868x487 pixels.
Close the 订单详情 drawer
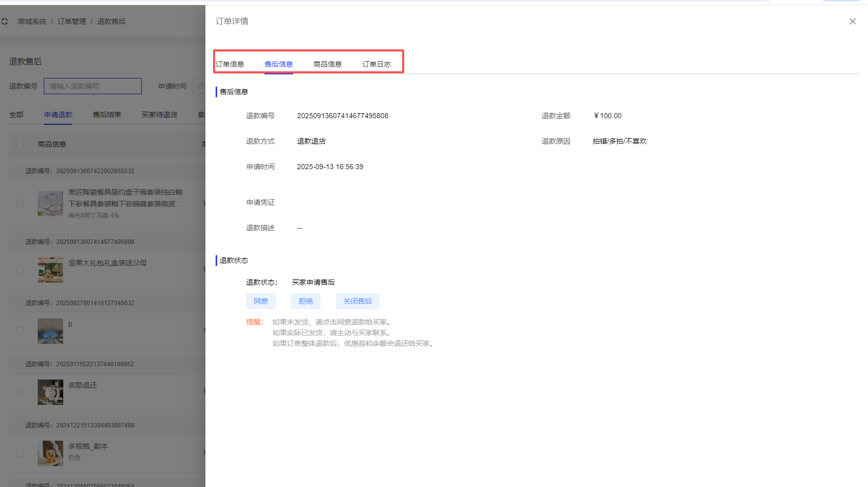852,21
